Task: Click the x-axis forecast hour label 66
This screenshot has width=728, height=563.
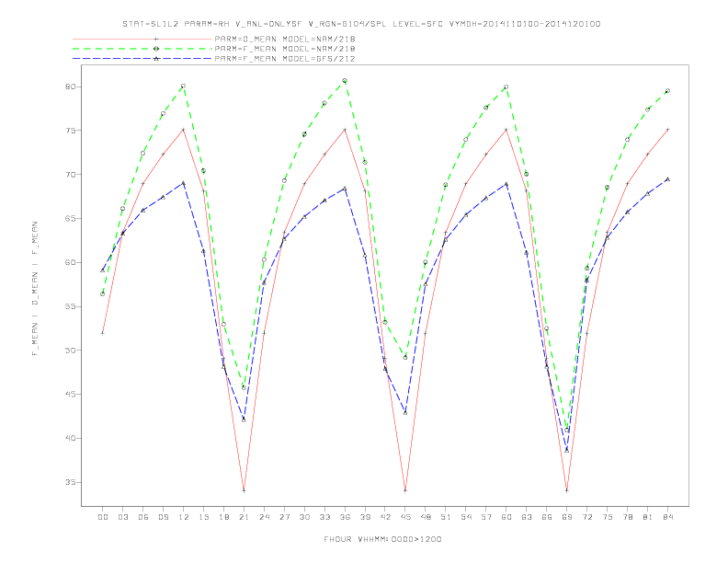Action: pyautogui.click(x=547, y=517)
